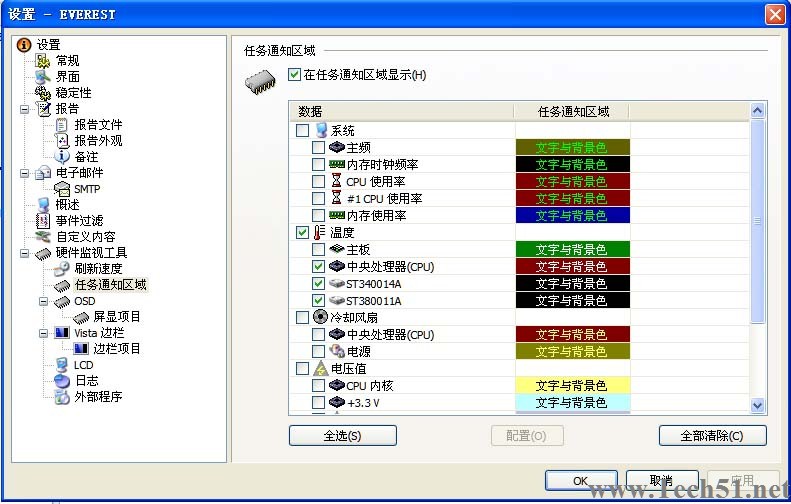Check the 电压值 group checkbox
791x504 pixels.
[x=302, y=368]
